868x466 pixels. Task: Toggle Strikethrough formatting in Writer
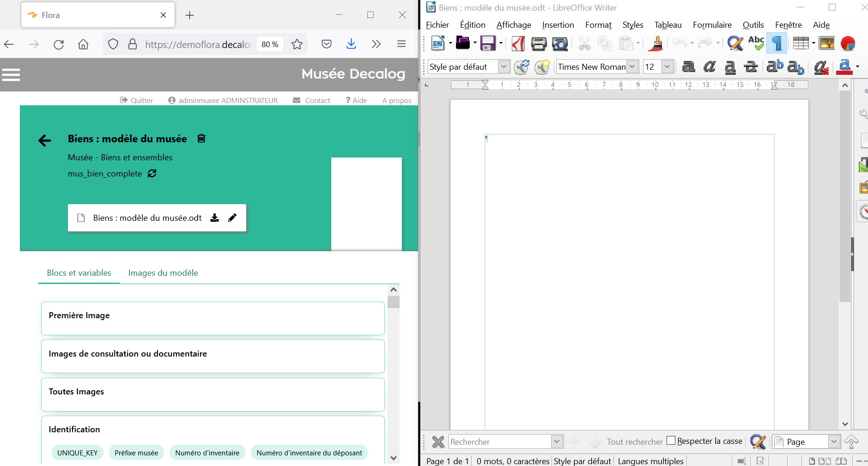751,67
